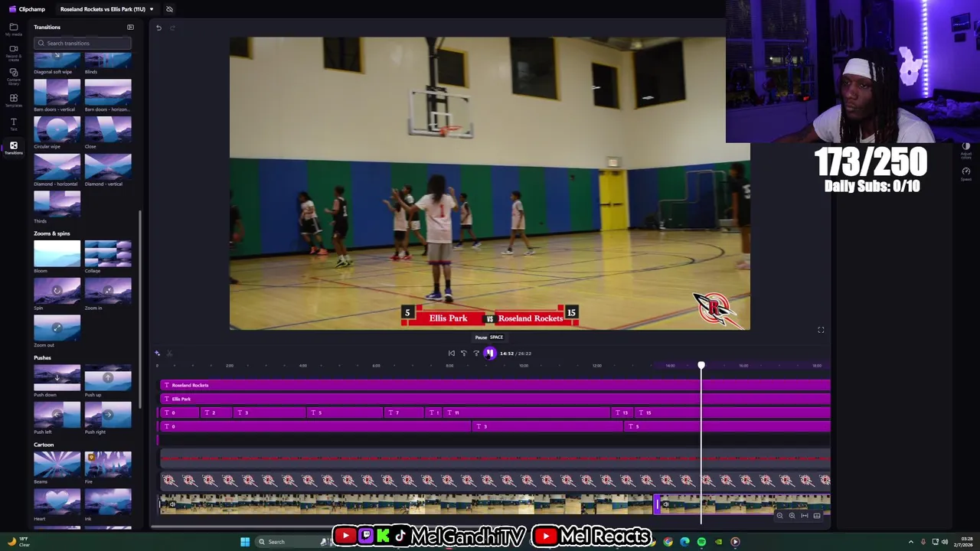Select the Bloom transition
Screen dimensions: 980x551
[57, 253]
